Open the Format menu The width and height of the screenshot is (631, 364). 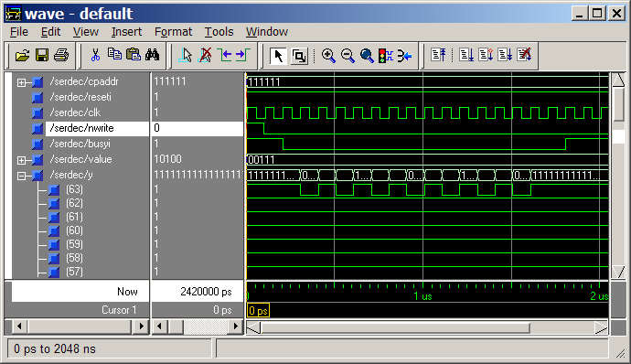click(173, 32)
